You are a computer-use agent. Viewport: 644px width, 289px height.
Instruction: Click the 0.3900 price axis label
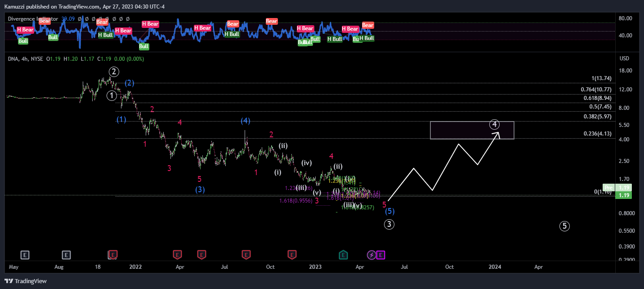(627, 247)
